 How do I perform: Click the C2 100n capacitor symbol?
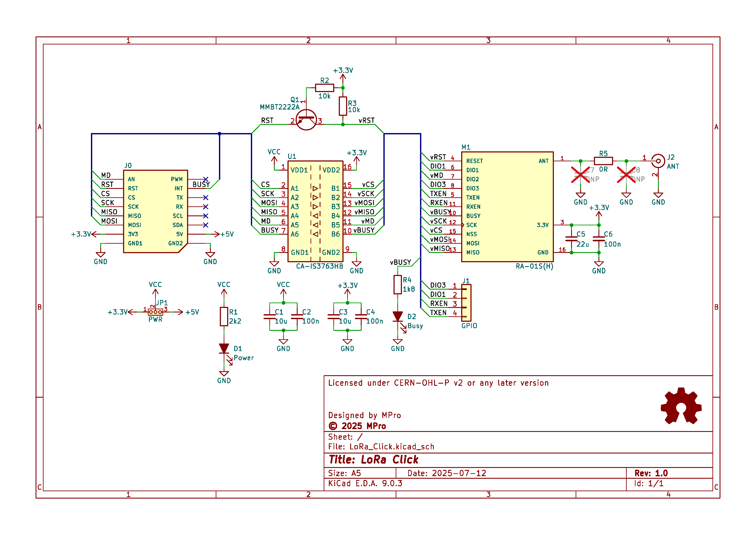[297, 317]
